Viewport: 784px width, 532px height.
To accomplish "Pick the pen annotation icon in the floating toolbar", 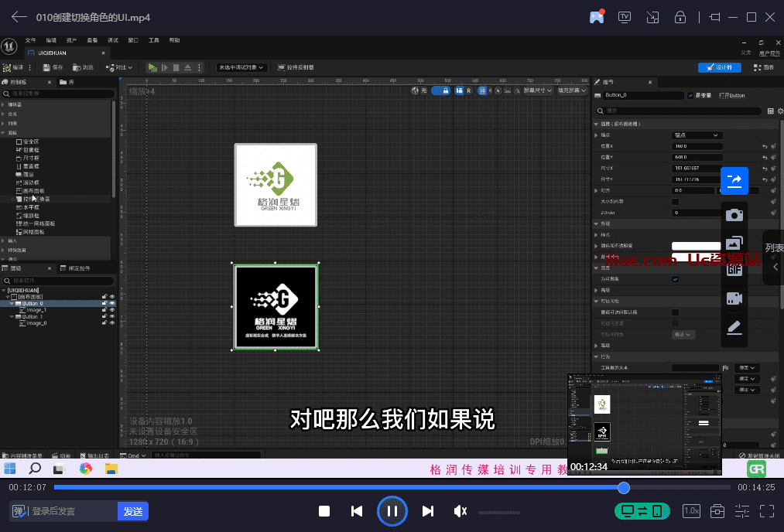I will [x=734, y=328].
